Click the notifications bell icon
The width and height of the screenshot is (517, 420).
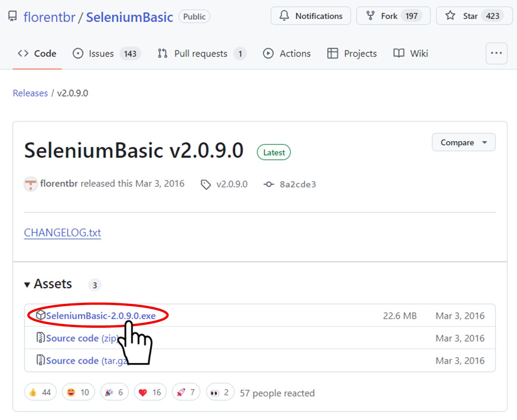[x=284, y=16]
